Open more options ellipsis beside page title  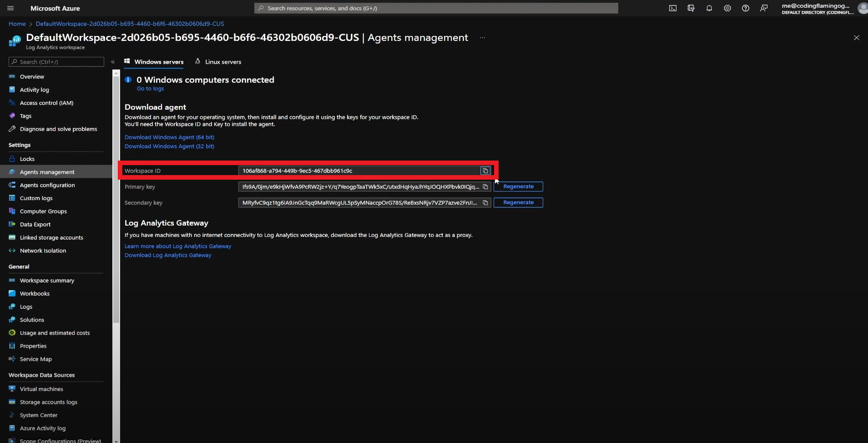point(483,38)
